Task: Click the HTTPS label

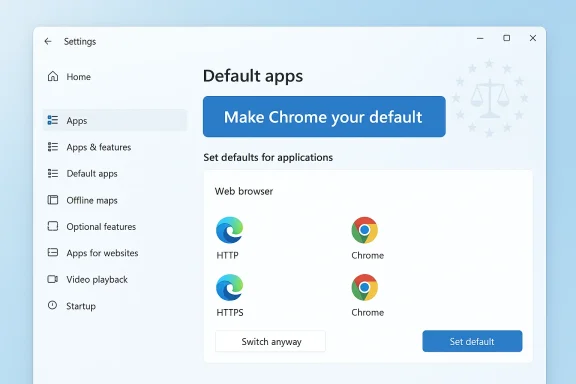Action: 230,313
